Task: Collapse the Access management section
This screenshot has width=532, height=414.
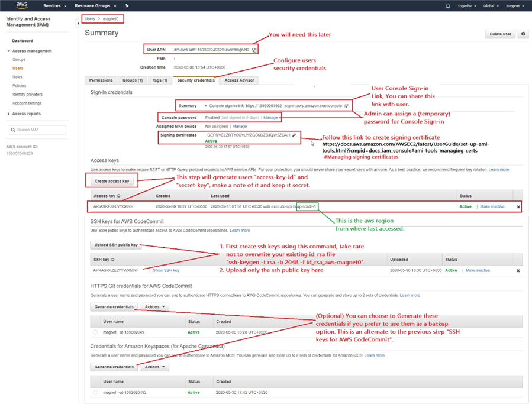Action: point(9,51)
